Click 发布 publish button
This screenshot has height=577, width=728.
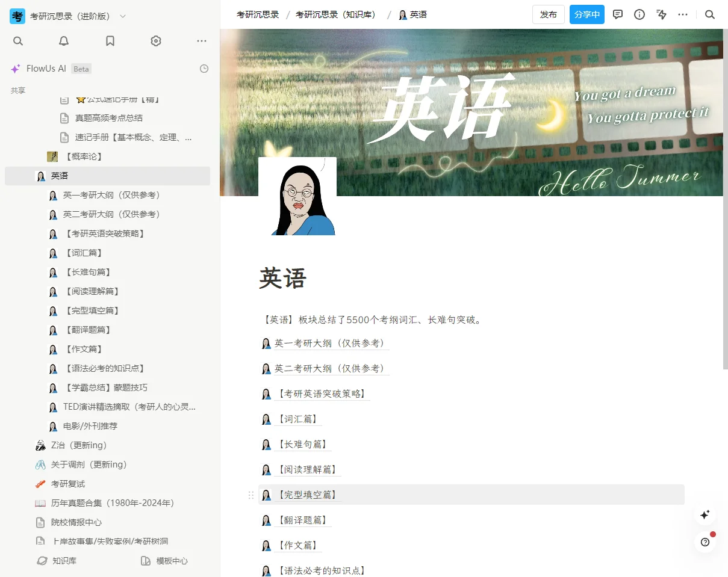click(549, 14)
